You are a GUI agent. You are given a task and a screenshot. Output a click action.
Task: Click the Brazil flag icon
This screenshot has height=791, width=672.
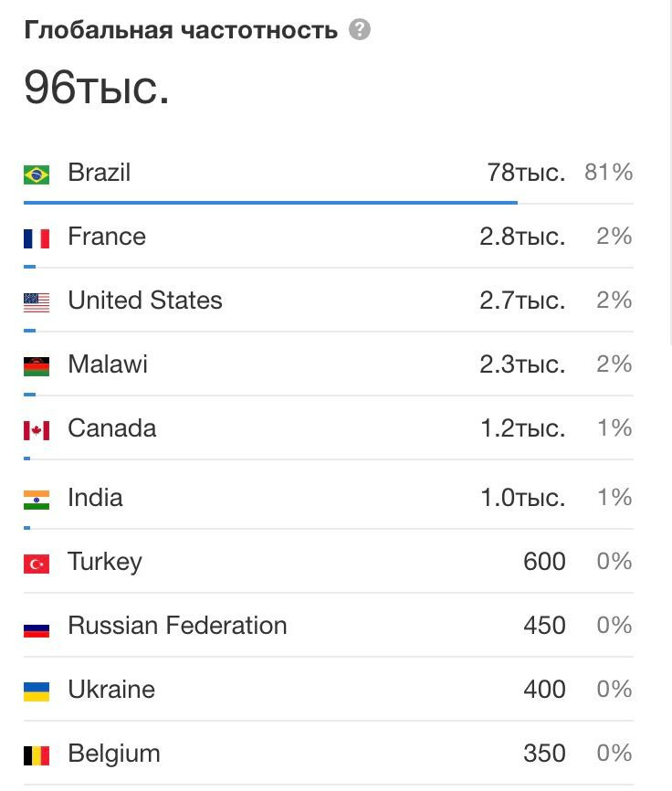coord(37,174)
